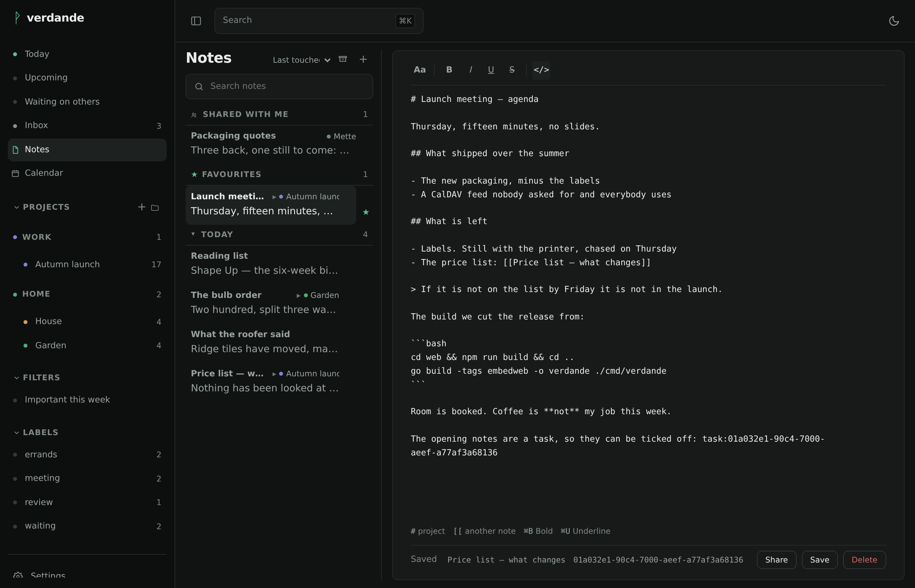
Task: Collapse the Labels section chevron
Action: click(x=16, y=433)
